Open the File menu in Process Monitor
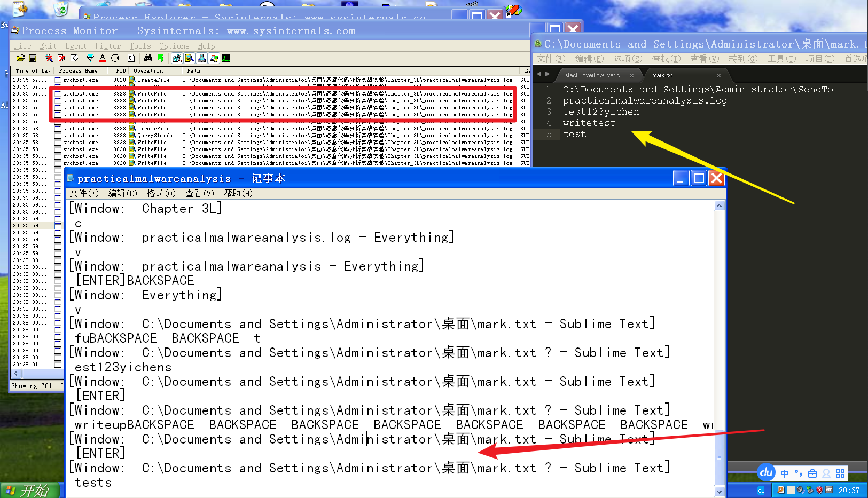The height and width of the screenshot is (498, 868). click(22, 46)
